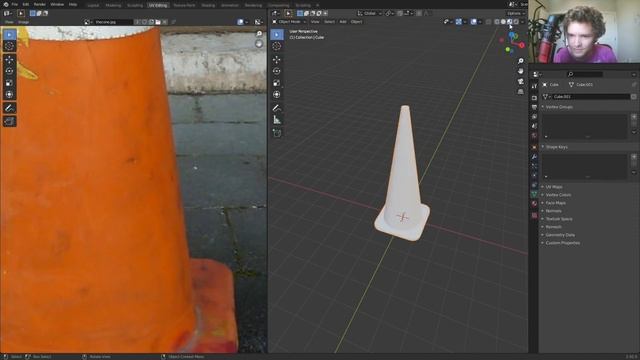This screenshot has width=640, height=360.
Task: Open the Tool properties tab
Action: [534, 86]
